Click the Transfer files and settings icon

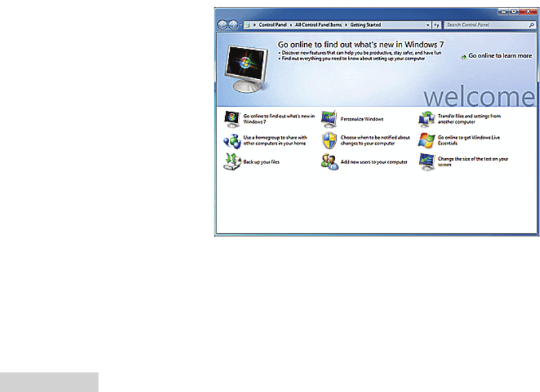426,119
